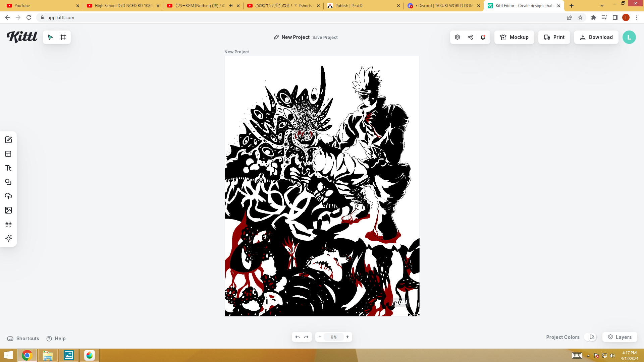Switch to the Nothing BGM tab

point(203,6)
